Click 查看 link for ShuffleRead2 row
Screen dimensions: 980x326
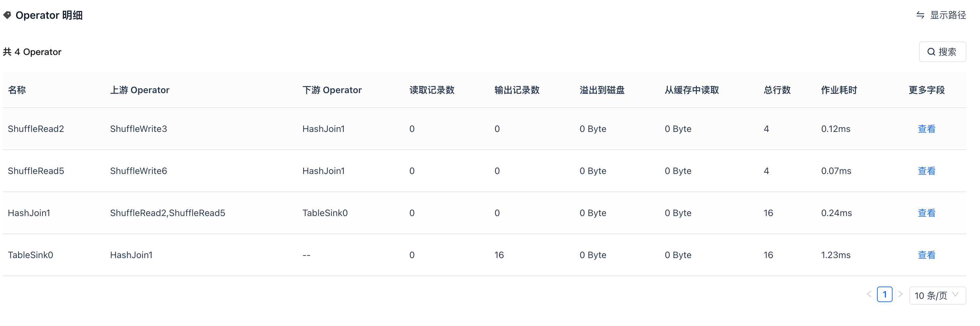coord(926,129)
